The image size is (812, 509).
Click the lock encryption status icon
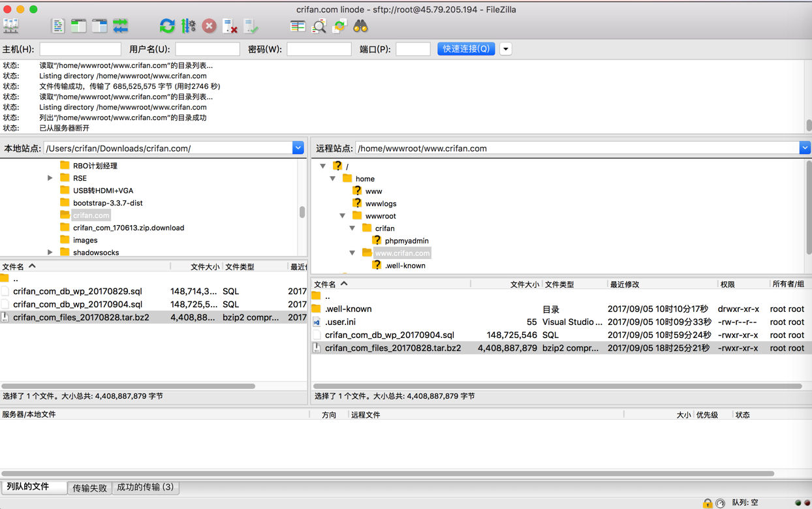(x=708, y=503)
